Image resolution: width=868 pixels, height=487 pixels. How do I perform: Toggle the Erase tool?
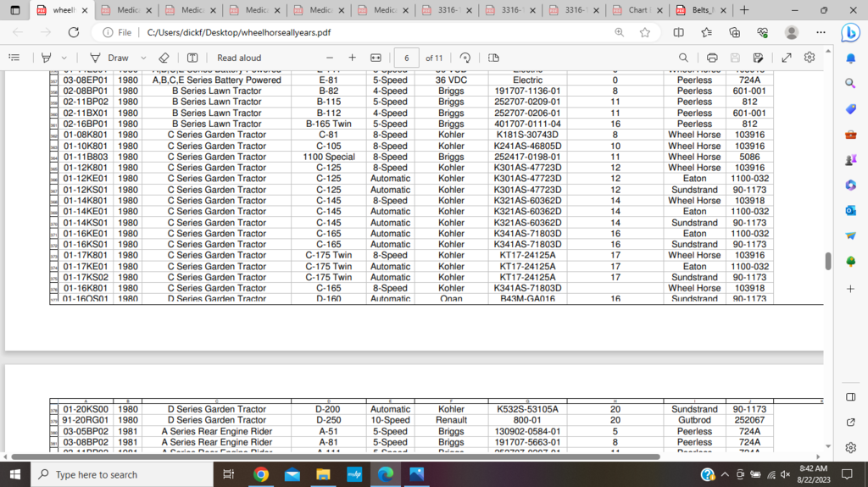tap(164, 58)
